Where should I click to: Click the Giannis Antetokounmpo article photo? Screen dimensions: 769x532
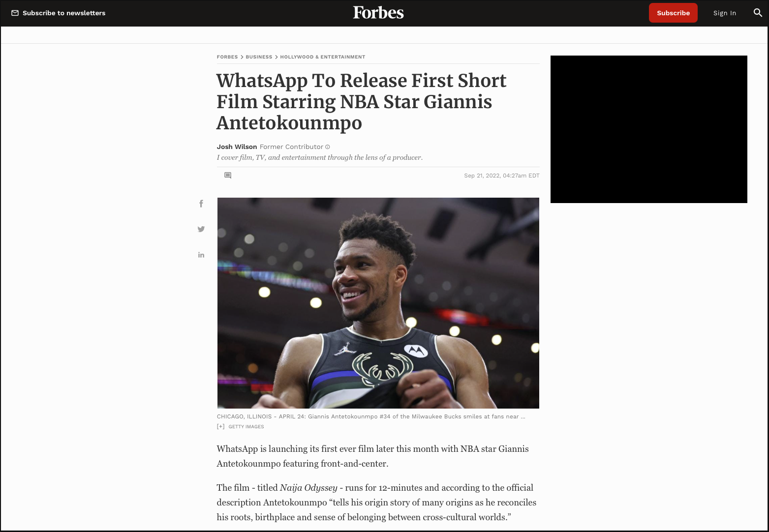coord(378,303)
